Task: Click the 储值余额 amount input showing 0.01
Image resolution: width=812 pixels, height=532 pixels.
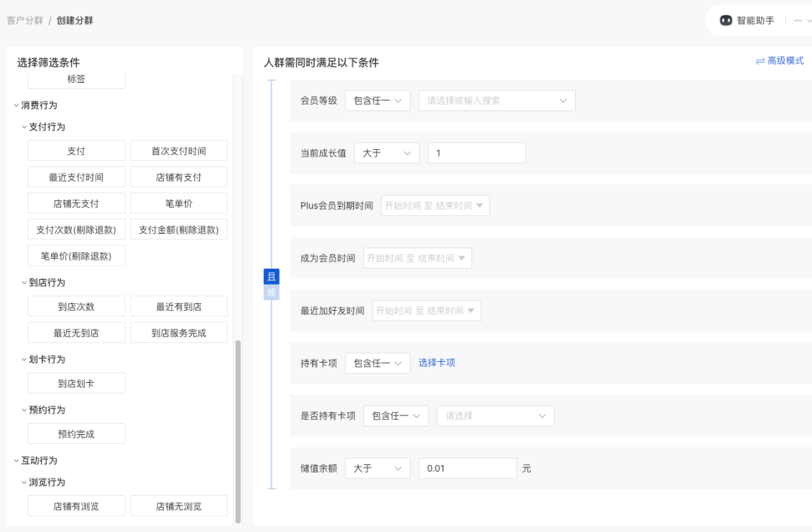Action: click(467, 467)
